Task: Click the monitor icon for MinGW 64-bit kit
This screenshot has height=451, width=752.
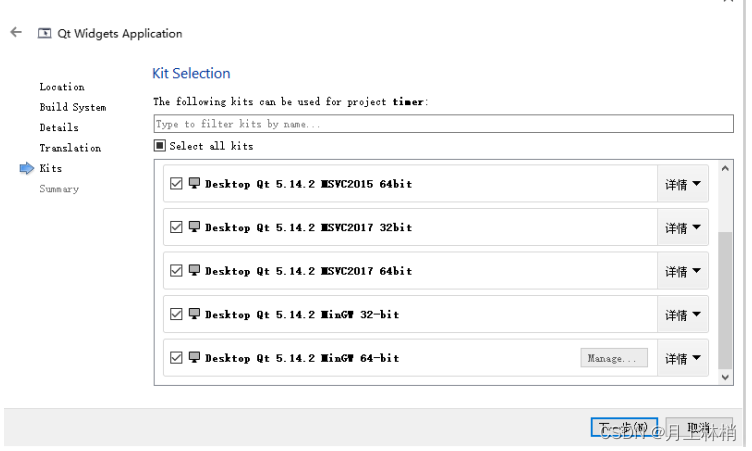Action: coord(195,357)
